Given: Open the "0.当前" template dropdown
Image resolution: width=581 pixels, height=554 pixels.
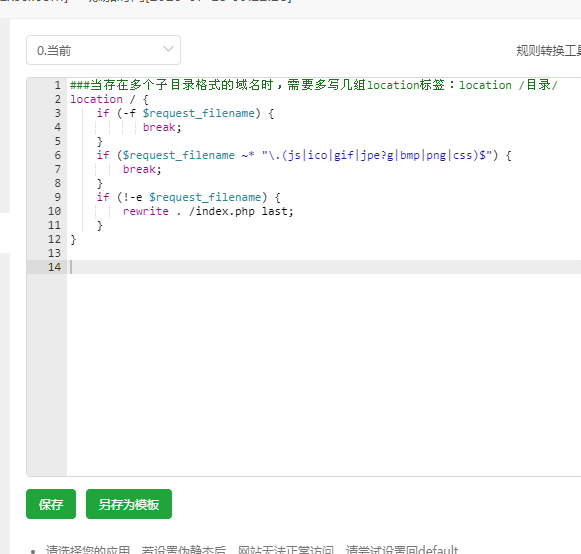Looking at the screenshot, I should pyautogui.click(x=103, y=50).
